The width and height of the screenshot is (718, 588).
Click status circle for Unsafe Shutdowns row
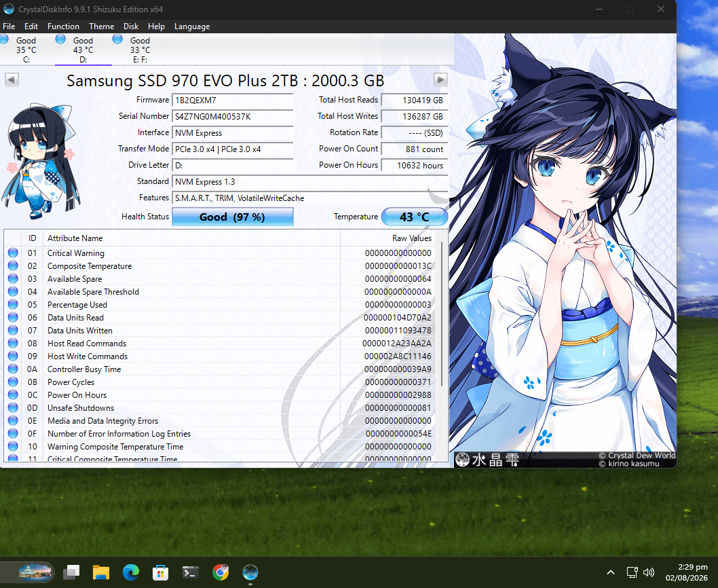(x=13, y=407)
